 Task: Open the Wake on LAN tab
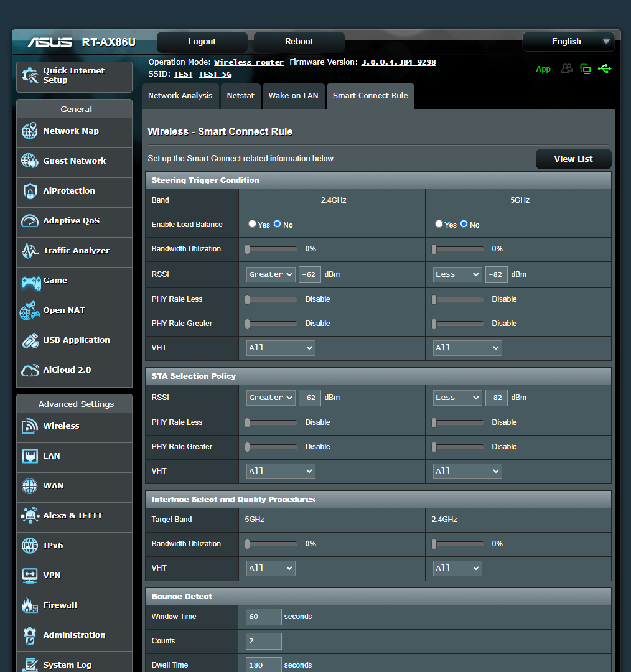(293, 96)
